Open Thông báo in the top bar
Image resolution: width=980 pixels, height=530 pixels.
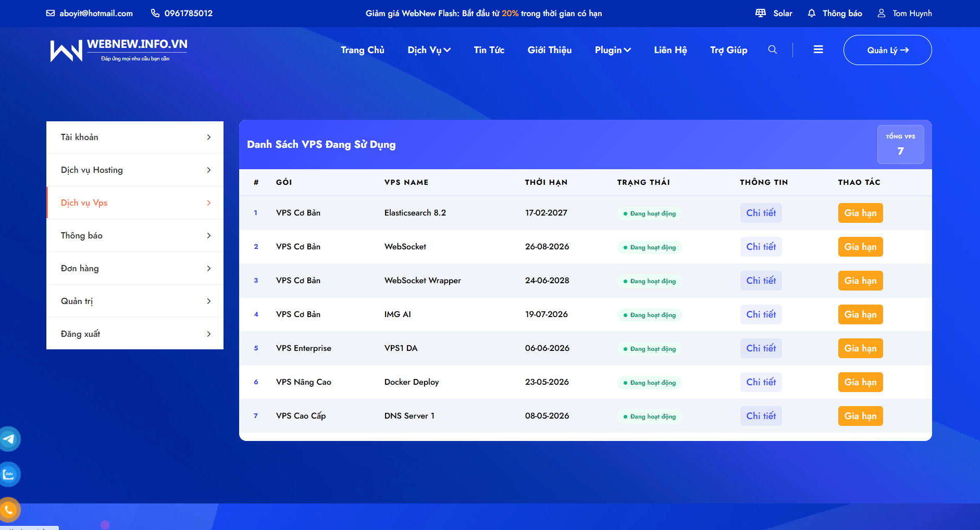[x=842, y=14]
